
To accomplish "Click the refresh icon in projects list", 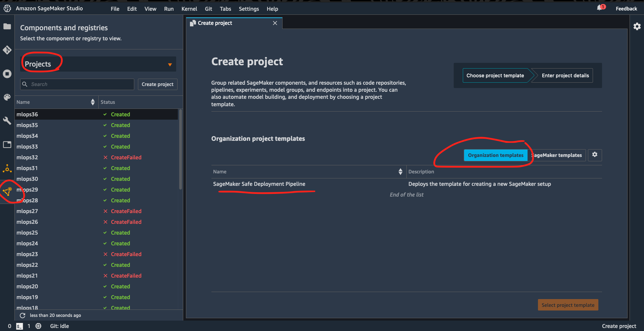I will (22, 315).
